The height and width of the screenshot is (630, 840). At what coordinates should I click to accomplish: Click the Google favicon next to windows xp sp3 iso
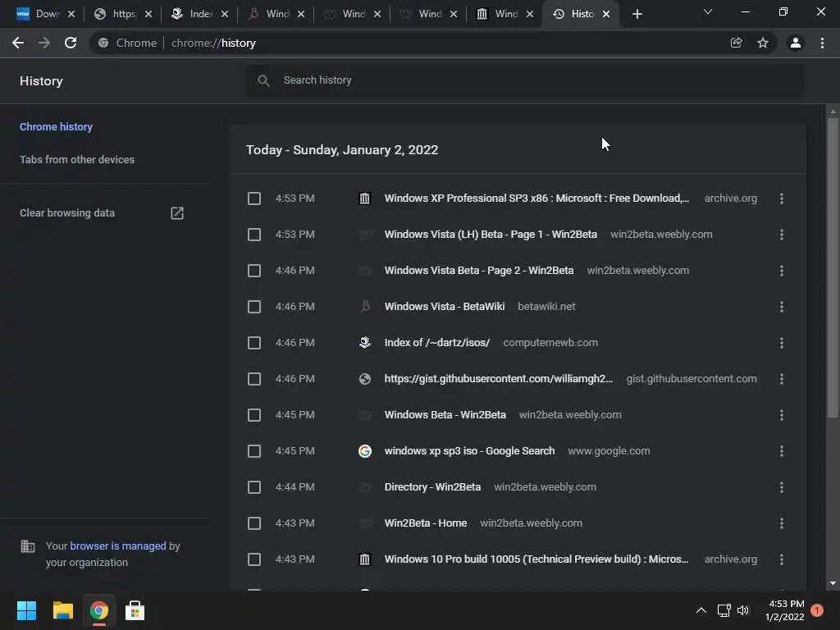[x=365, y=451]
